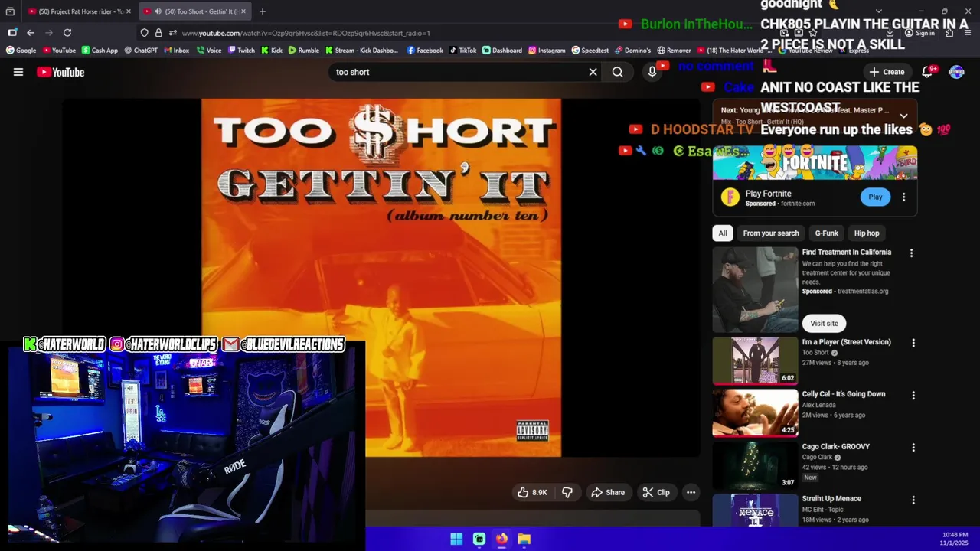Open the Twitch bookmark
Viewport: 980px width, 551px height.
[x=241, y=51]
